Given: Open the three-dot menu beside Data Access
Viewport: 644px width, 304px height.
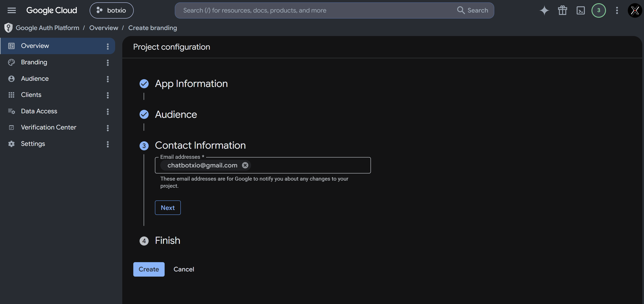Looking at the screenshot, I should (x=108, y=112).
